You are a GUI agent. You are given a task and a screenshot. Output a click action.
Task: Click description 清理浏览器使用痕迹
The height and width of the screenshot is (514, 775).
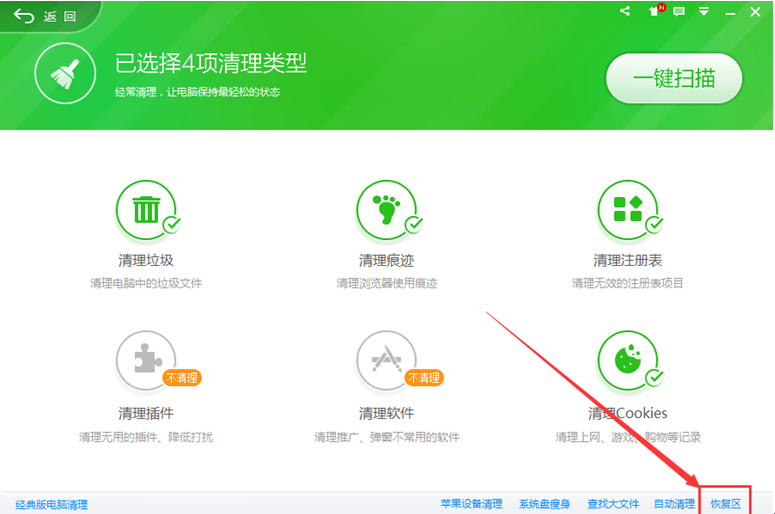(387, 283)
